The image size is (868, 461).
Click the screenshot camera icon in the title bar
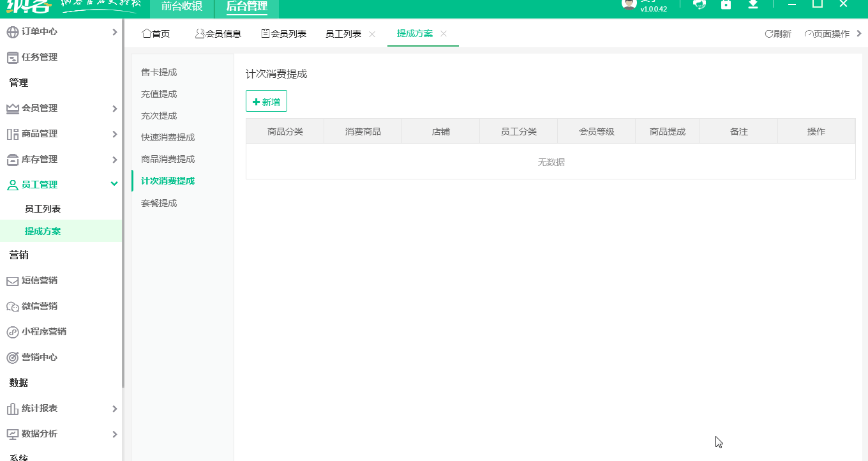click(726, 6)
